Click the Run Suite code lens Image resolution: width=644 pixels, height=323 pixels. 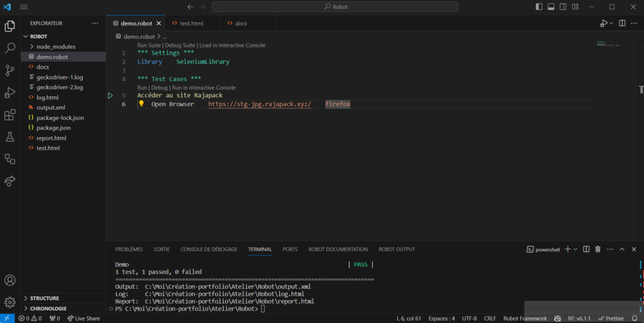(x=148, y=45)
